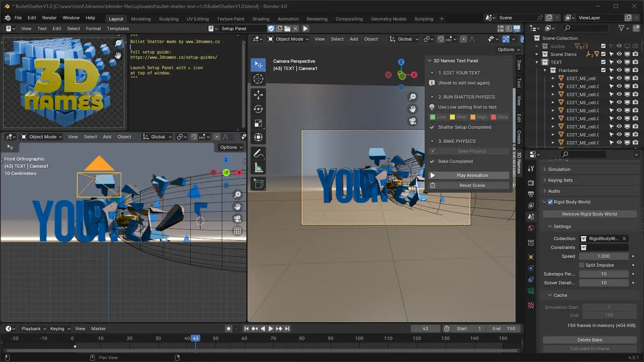Toggle the exclude checkbox for the Guides collection

[603, 46]
